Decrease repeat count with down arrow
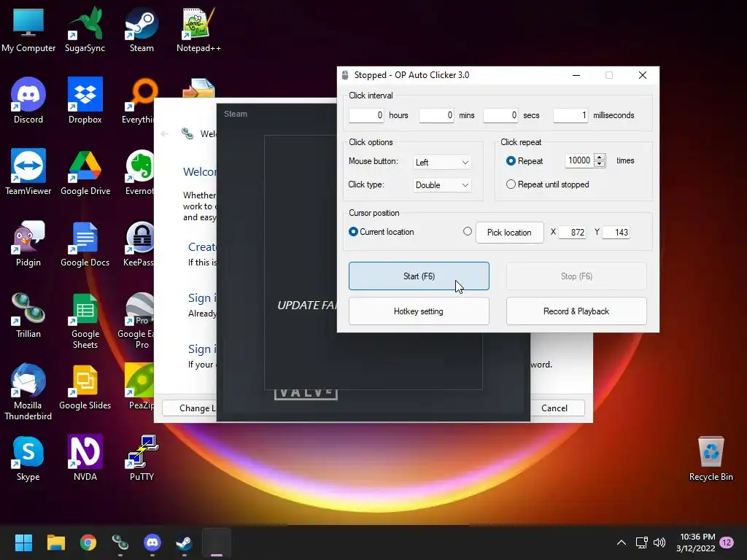This screenshot has width=747, height=560. (600, 164)
